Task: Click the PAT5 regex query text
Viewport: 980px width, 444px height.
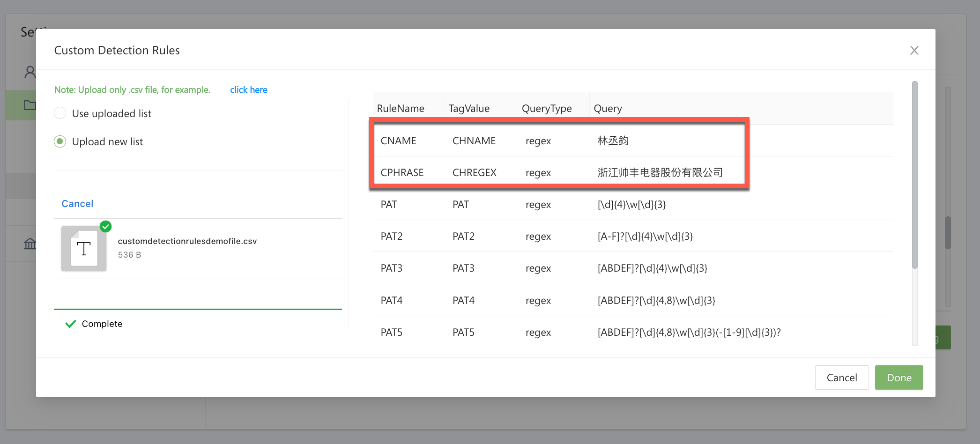Action: coord(689,333)
